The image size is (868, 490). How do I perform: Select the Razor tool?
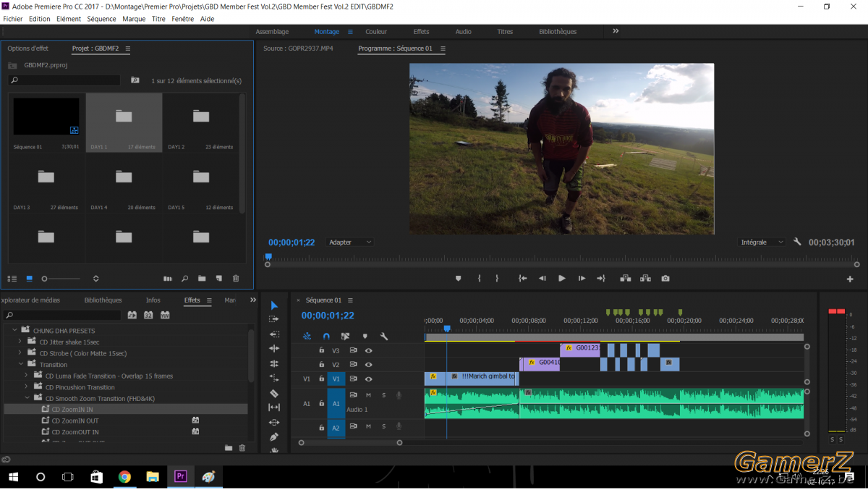pyautogui.click(x=273, y=393)
